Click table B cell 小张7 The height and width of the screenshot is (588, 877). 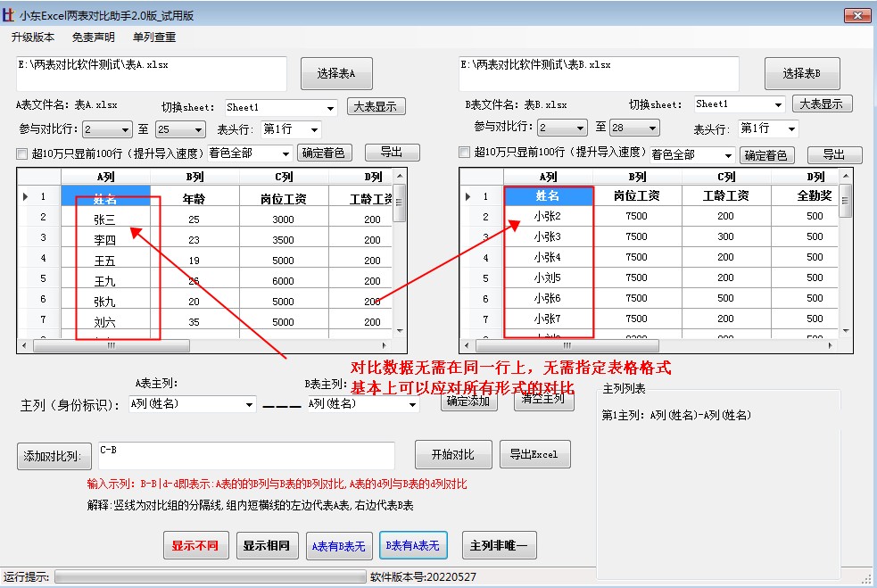[x=548, y=319]
